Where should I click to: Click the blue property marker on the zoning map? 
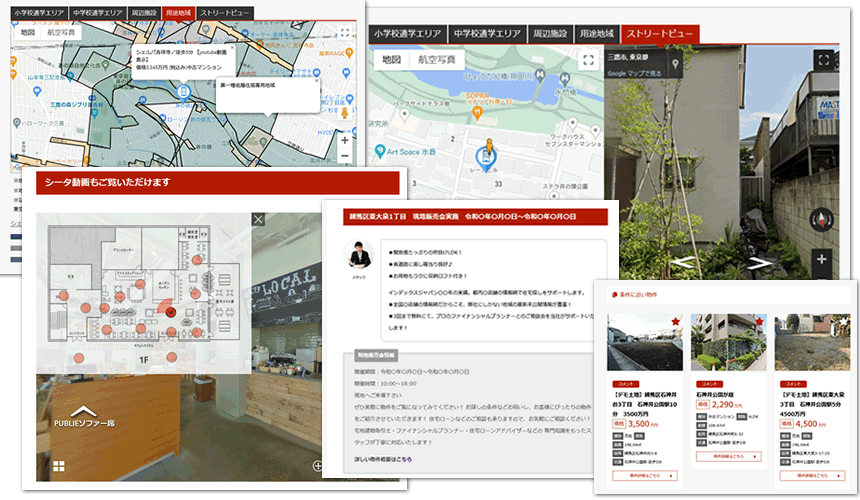[182, 92]
